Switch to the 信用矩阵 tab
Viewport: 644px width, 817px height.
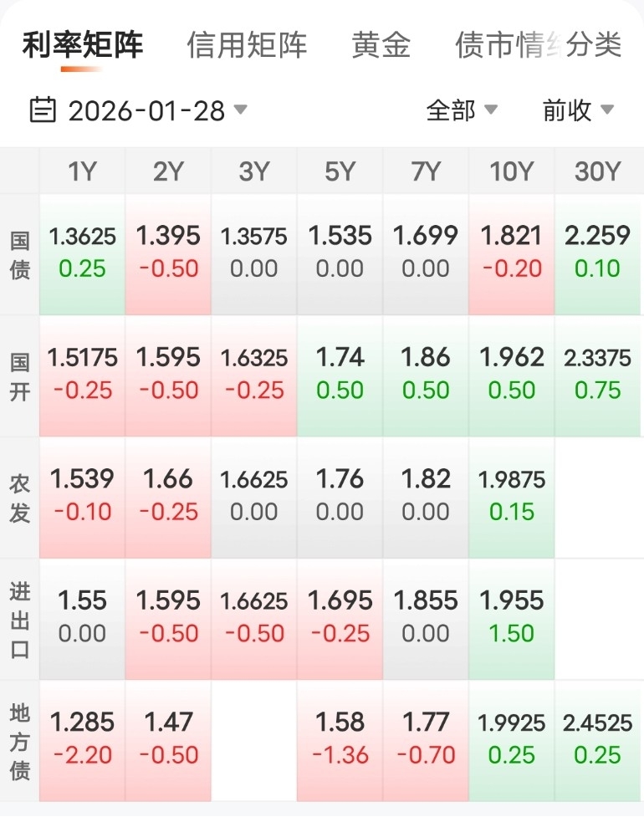tap(247, 44)
